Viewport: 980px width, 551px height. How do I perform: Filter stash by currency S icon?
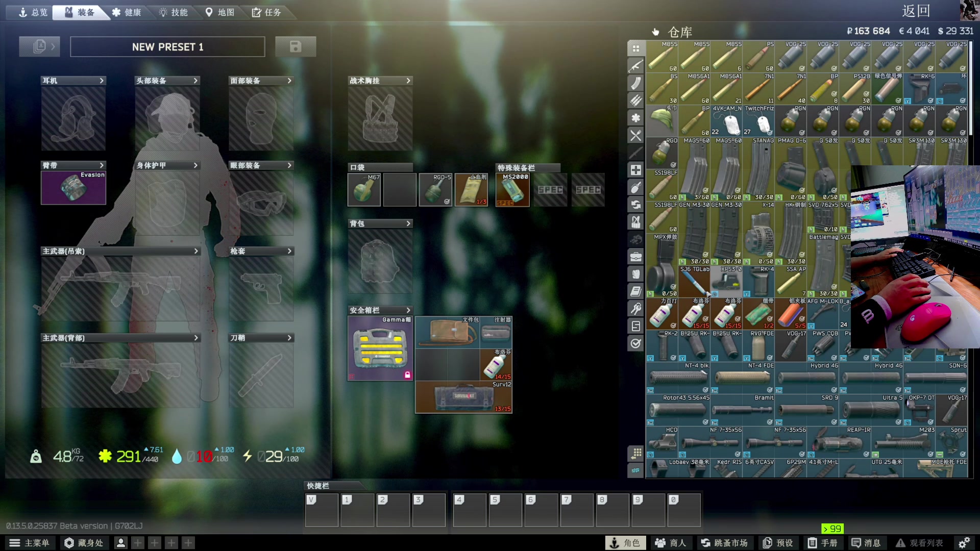pos(635,326)
